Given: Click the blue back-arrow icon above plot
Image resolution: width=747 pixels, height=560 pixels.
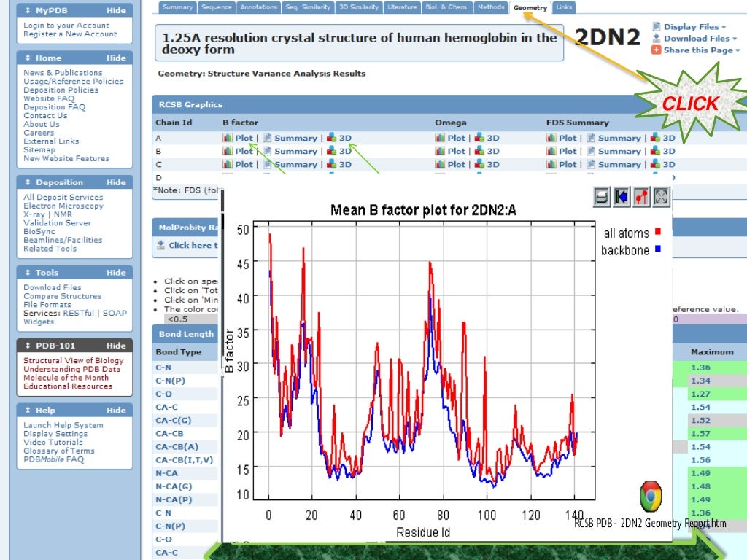Looking at the screenshot, I should pos(622,196).
